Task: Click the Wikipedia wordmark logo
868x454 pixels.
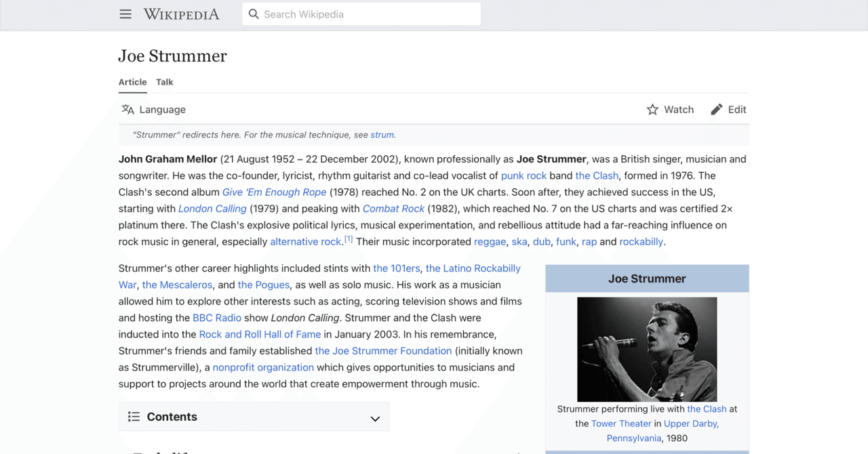Action: tap(180, 14)
